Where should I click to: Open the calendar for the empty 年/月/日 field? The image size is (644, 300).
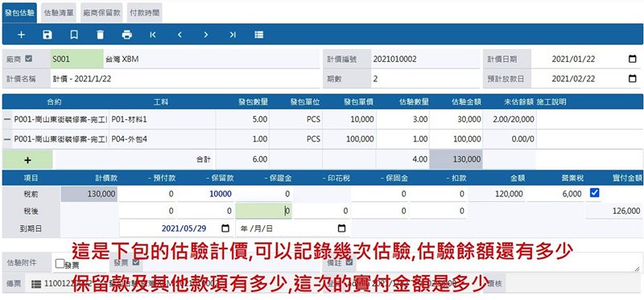(341, 228)
